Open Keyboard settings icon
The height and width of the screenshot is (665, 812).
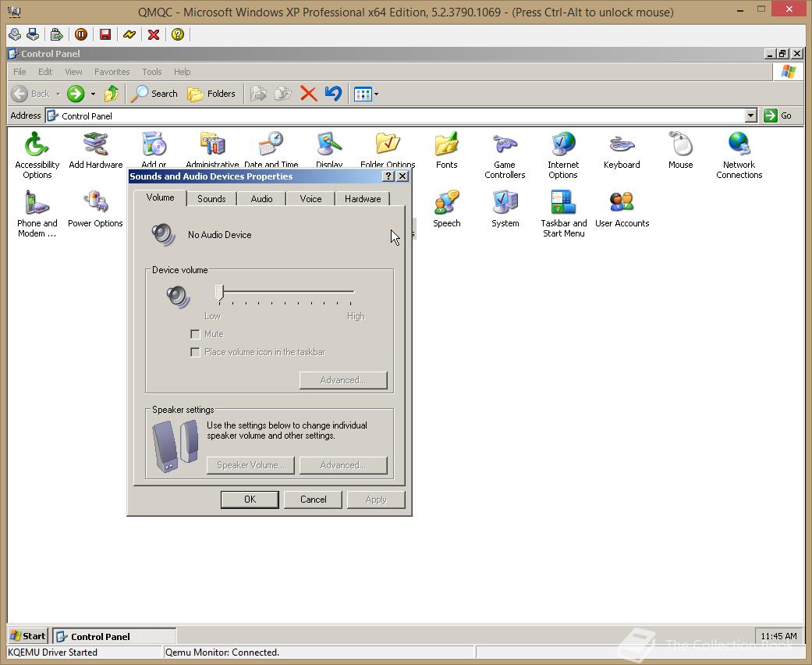[622, 150]
